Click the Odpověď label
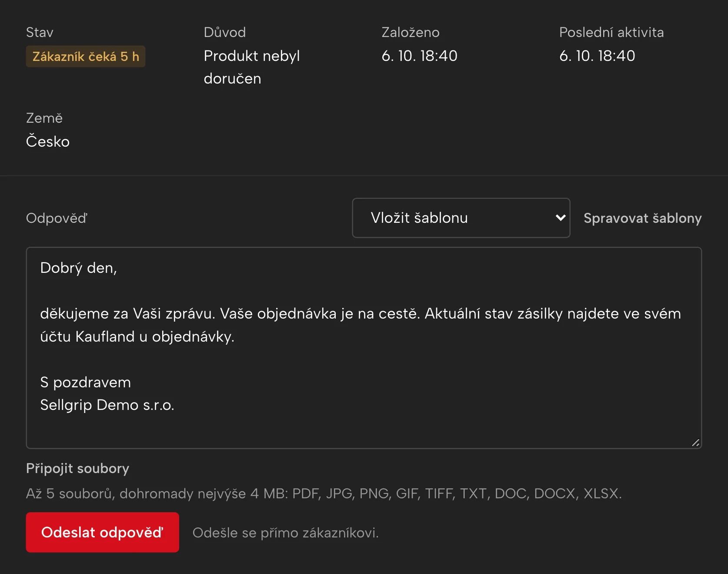The image size is (728, 574). click(x=57, y=218)
